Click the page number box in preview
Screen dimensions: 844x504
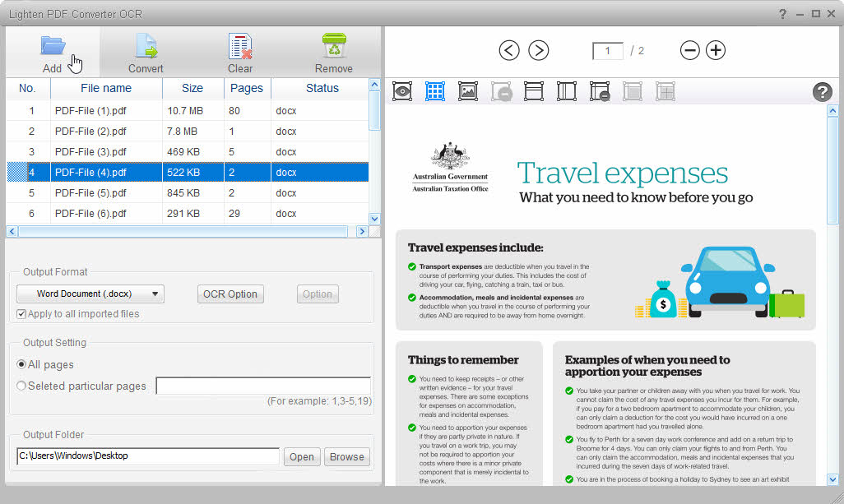click(x=608, y=51)
